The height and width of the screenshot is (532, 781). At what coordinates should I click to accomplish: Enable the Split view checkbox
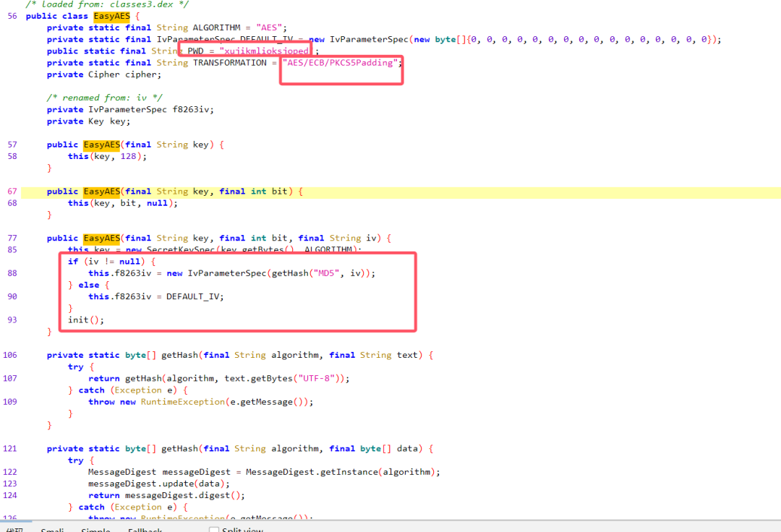click(x=214, y=530)
